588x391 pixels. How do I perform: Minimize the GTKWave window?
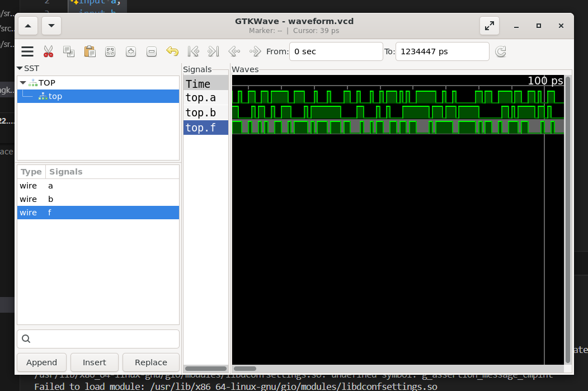pos(516,26)
